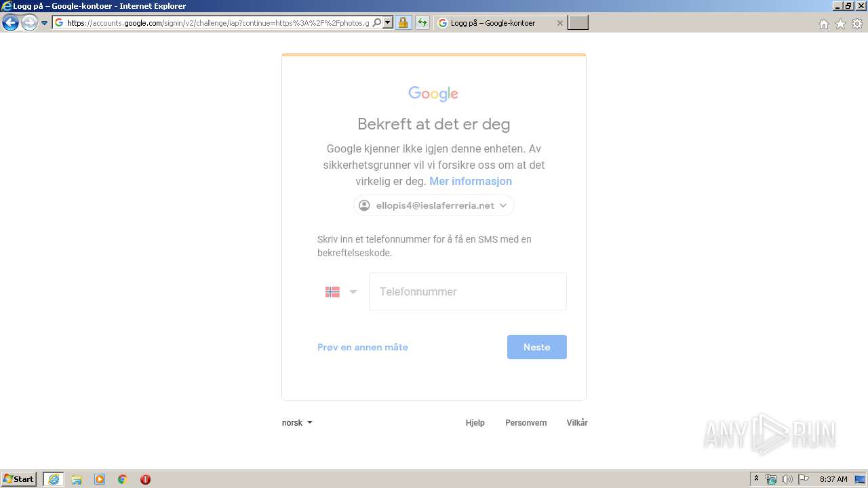
Task: Click the browser Forward arrow
Action: [x=29, y=23]
